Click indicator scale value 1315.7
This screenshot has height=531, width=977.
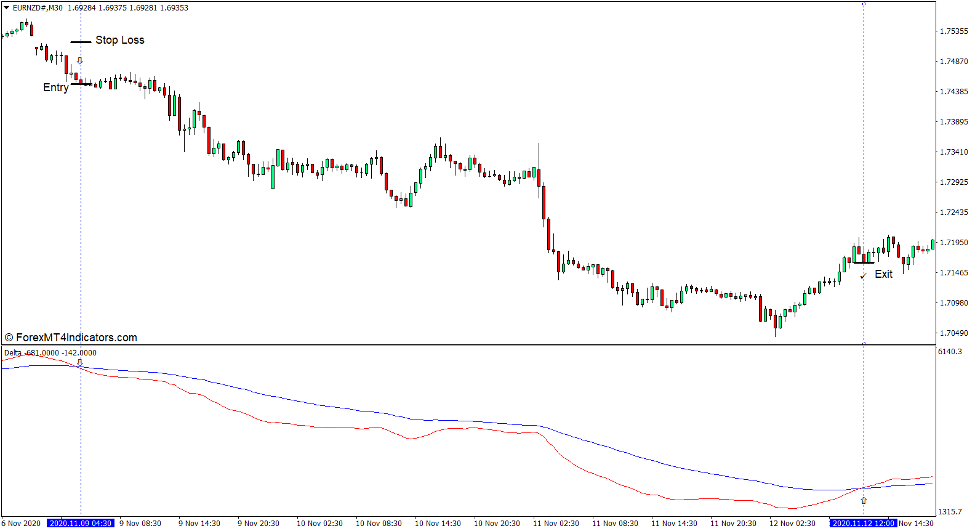click(950, 512)
